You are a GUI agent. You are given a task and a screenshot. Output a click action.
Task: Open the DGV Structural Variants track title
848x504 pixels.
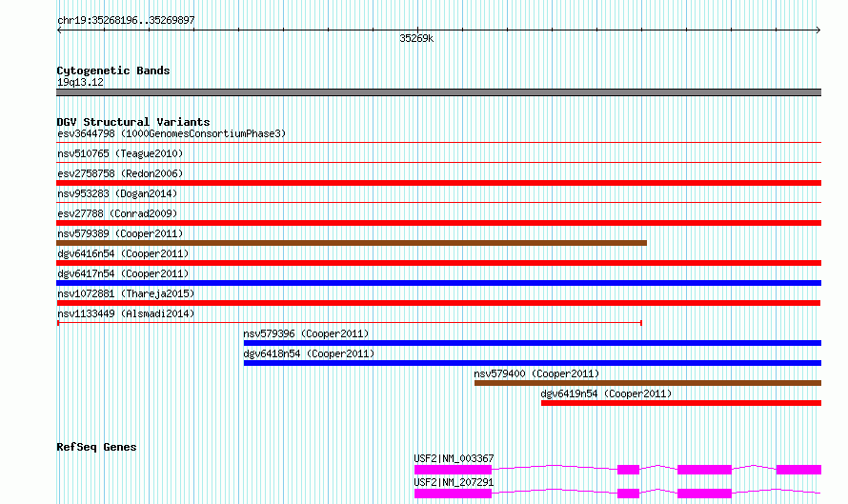tap(133, 122)
